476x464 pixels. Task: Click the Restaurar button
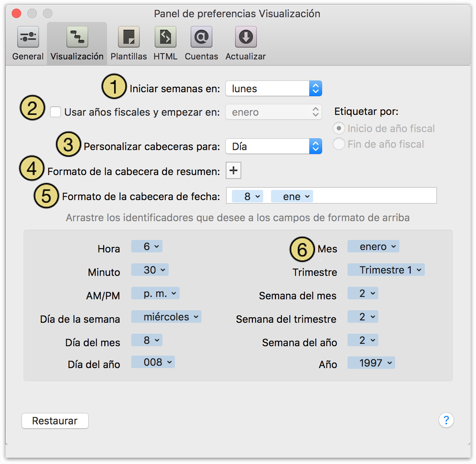pyautogui.click(x=55, y=421)
